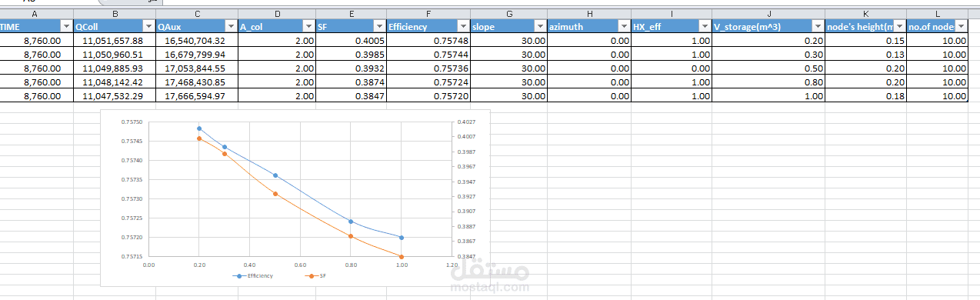Click the QColl cell 11,048,142.42

pos(115,82)
